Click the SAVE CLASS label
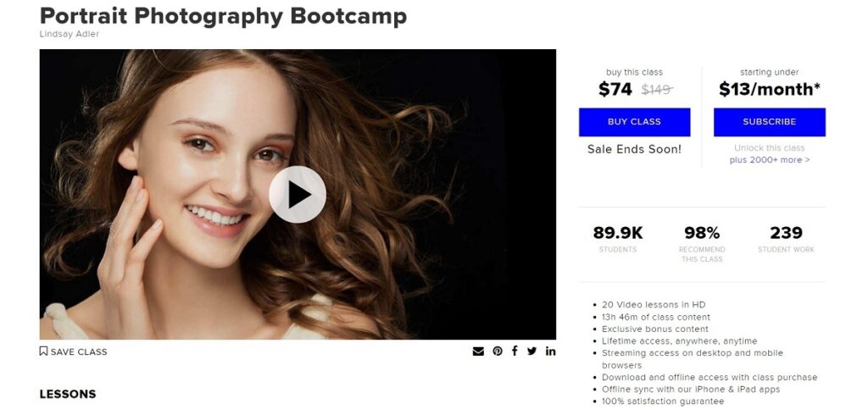 coord(79,352)
